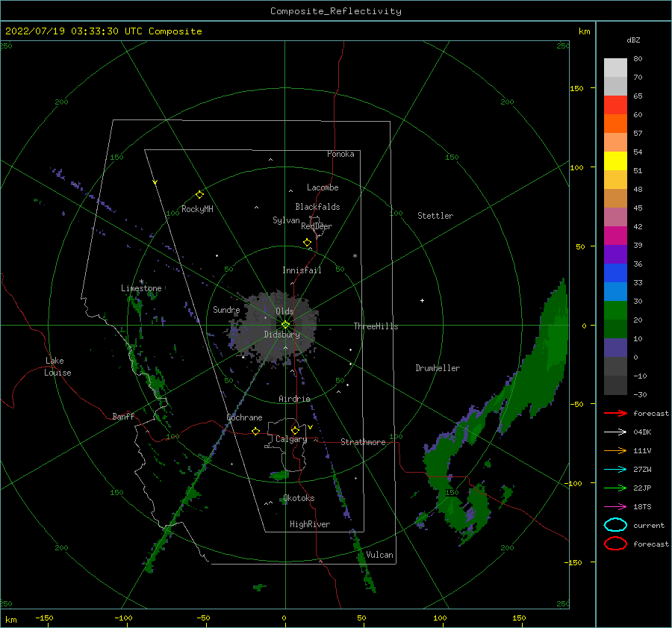The image size is (672, 628).
Task: Click the green echo blob north of Okotoks
Action: click(x=280, y=475)
